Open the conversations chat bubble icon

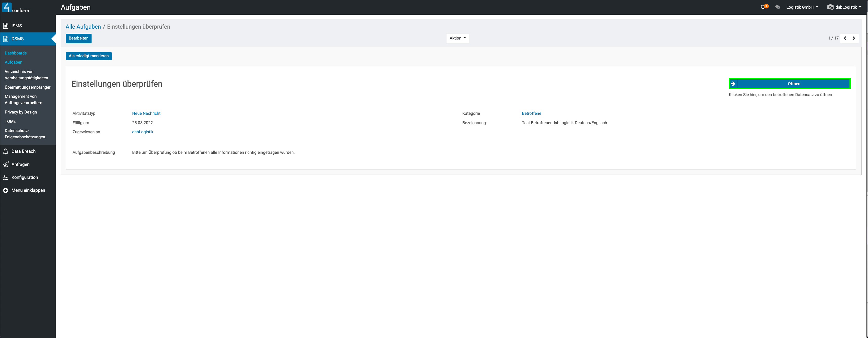pos(777,7)
